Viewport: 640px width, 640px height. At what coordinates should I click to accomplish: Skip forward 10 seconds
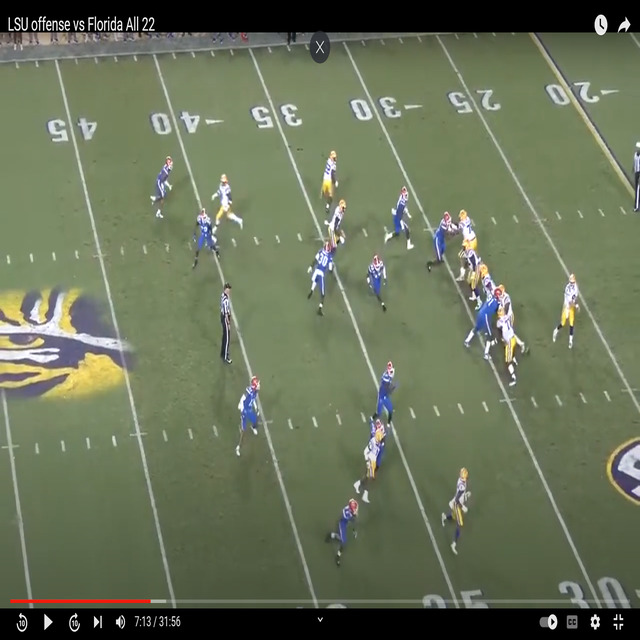point(74,622)
